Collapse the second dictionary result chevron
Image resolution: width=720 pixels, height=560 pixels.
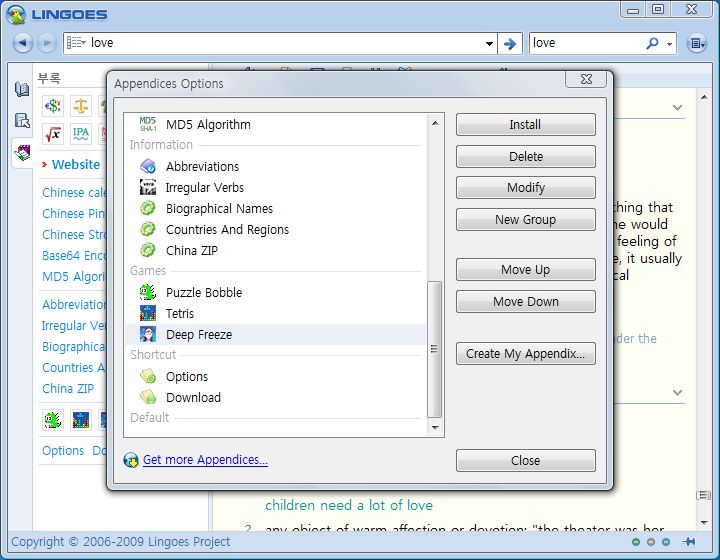click(x=677, y=393)
